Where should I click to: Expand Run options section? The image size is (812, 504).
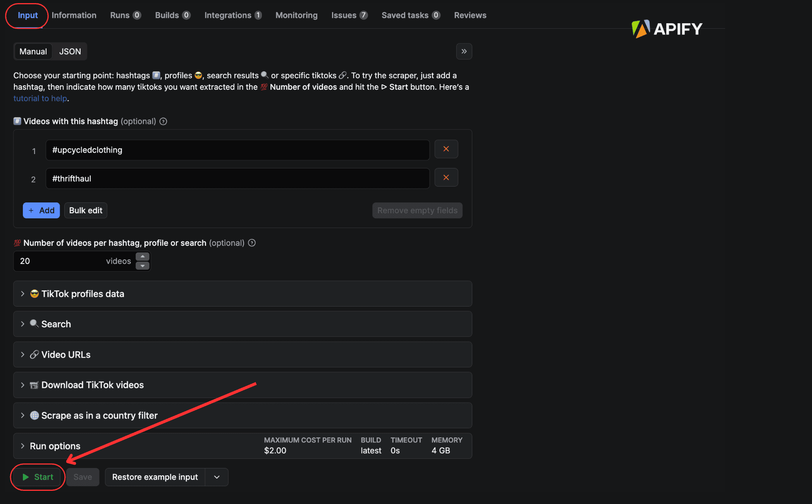(x=55, y=446)
